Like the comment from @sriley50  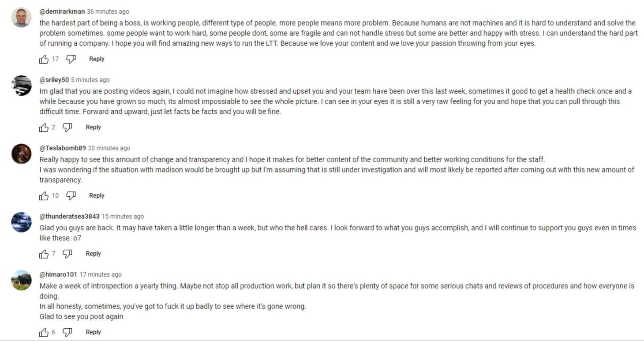tap(43, 127)
